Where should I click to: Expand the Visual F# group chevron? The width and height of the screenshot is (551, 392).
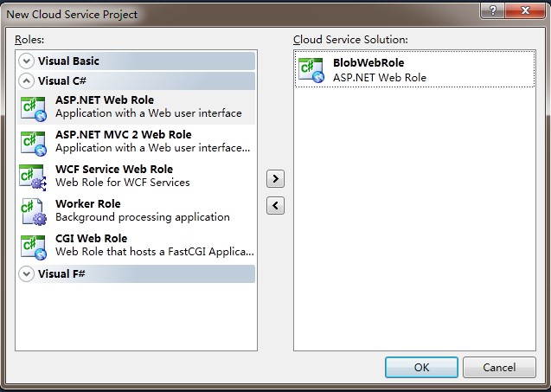(x=27, y=274)
